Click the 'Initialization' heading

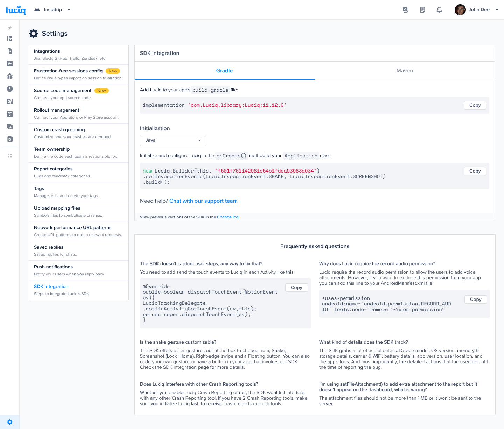click(x=155, y=128)
